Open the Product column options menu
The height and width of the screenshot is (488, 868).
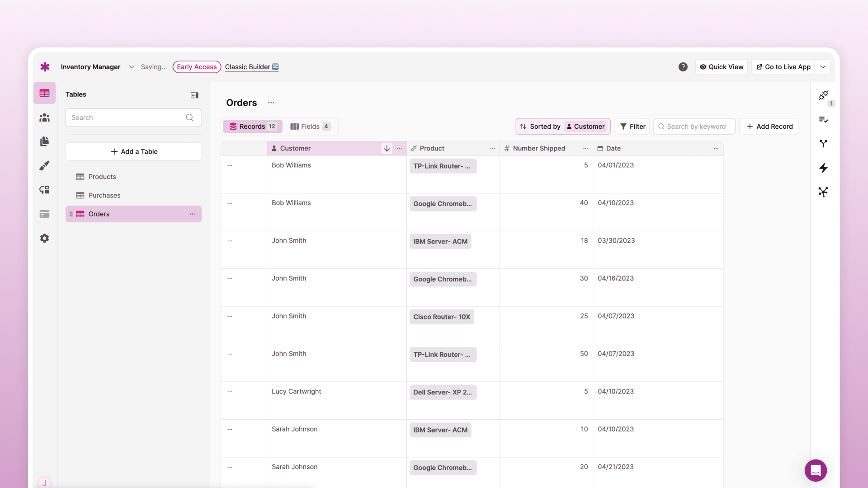point(492,148)
